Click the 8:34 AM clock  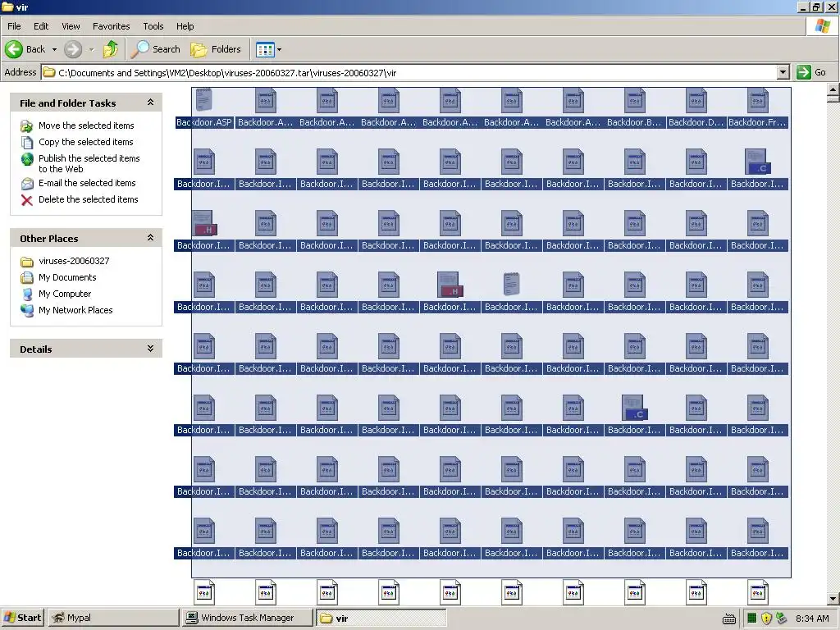pos(812,619)
